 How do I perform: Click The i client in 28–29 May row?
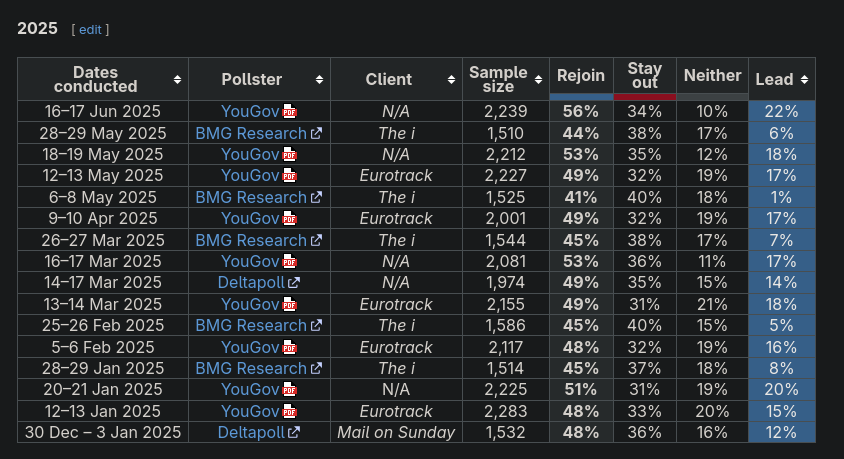click(x=396, y=133)
